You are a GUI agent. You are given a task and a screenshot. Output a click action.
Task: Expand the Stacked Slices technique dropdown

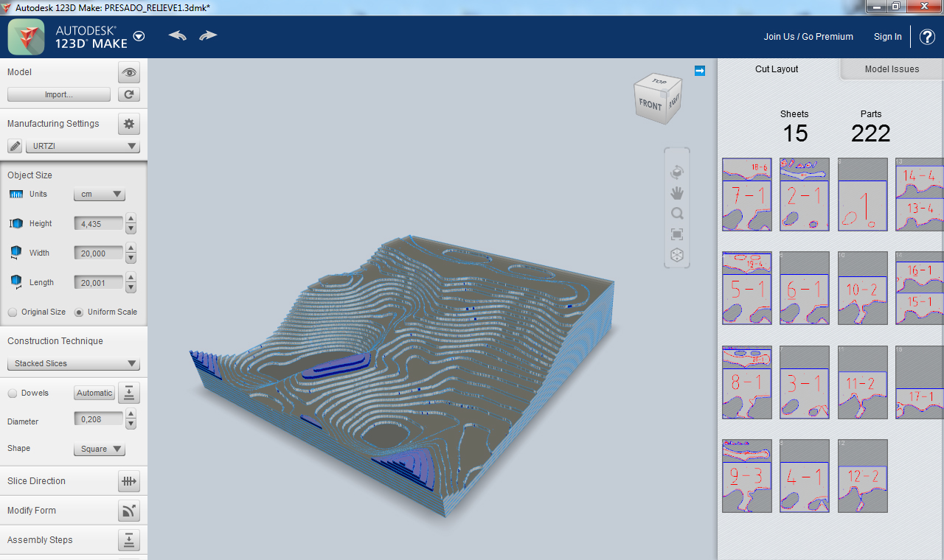(73, 364)
